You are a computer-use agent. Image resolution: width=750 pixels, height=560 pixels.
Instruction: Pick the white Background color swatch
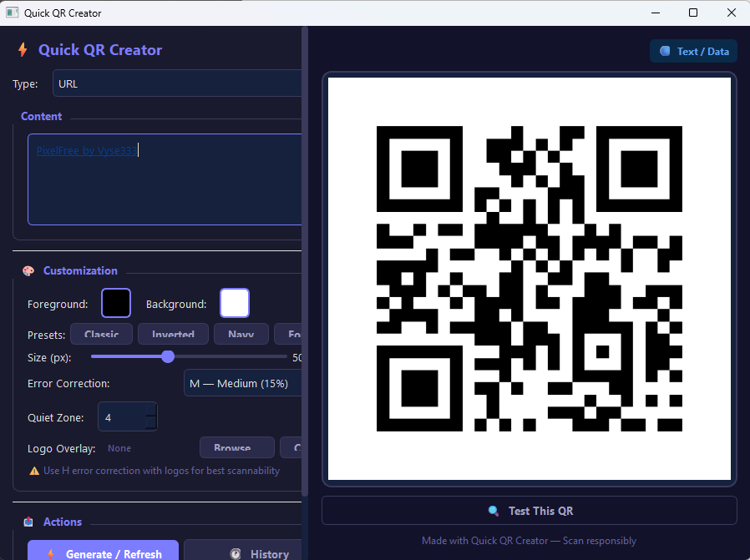235,303
